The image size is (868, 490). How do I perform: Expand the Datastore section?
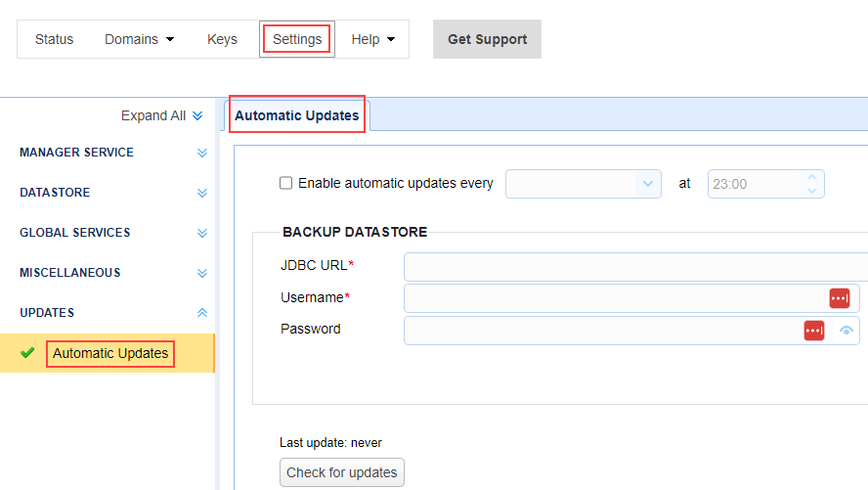[202, 193]
